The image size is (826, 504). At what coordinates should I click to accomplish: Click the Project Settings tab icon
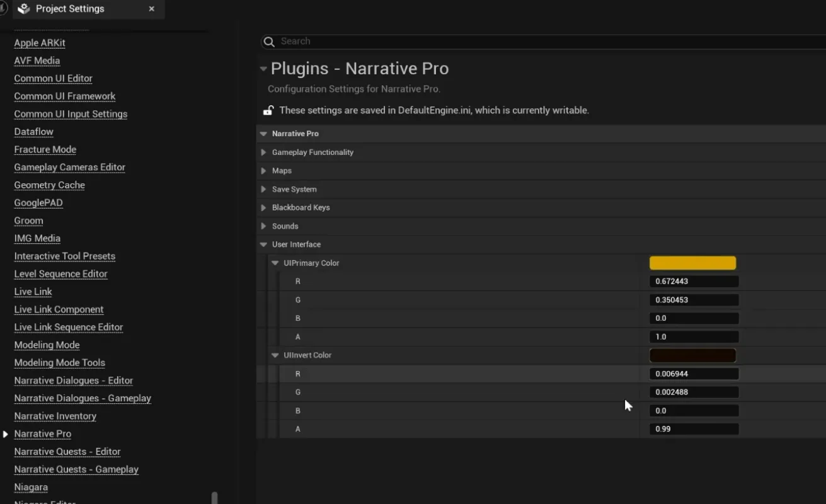coord(24,9)
